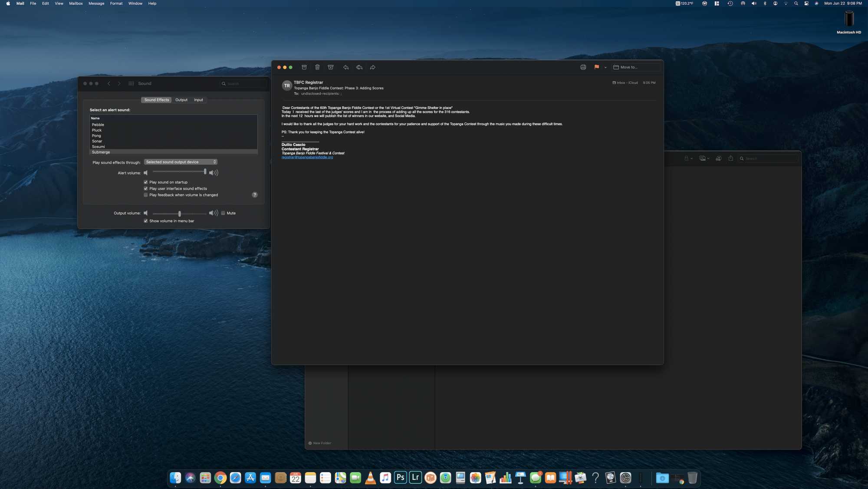The image size is (868, 489).
Task: Click the TR sender avatar
Action: pyautogui.click(x=287, y=86)
